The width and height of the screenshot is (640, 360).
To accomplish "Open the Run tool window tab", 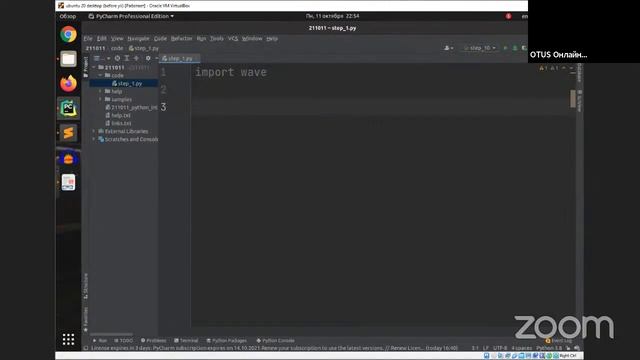I will 100,340.
